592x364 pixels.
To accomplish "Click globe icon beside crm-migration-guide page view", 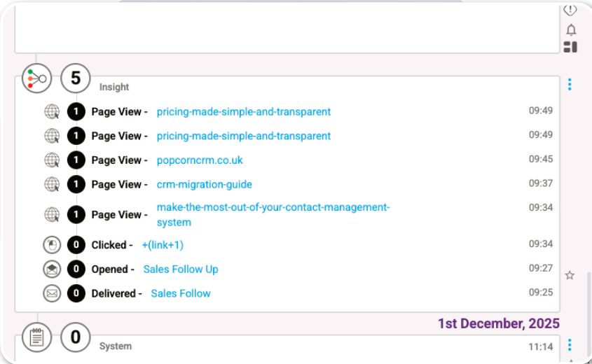I will (52, 185).
